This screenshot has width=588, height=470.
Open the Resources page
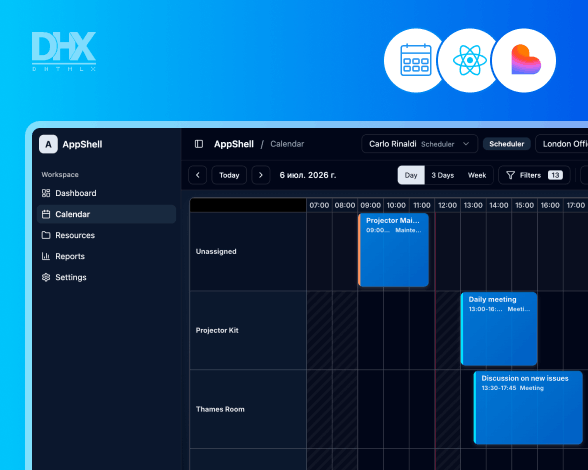click(x=106, y=235)
